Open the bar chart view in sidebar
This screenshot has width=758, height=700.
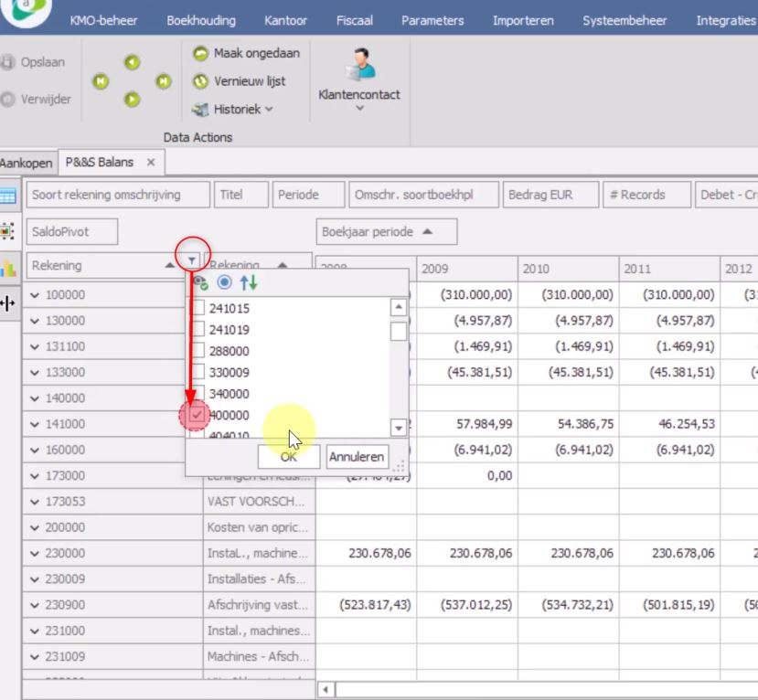(8, 267)
